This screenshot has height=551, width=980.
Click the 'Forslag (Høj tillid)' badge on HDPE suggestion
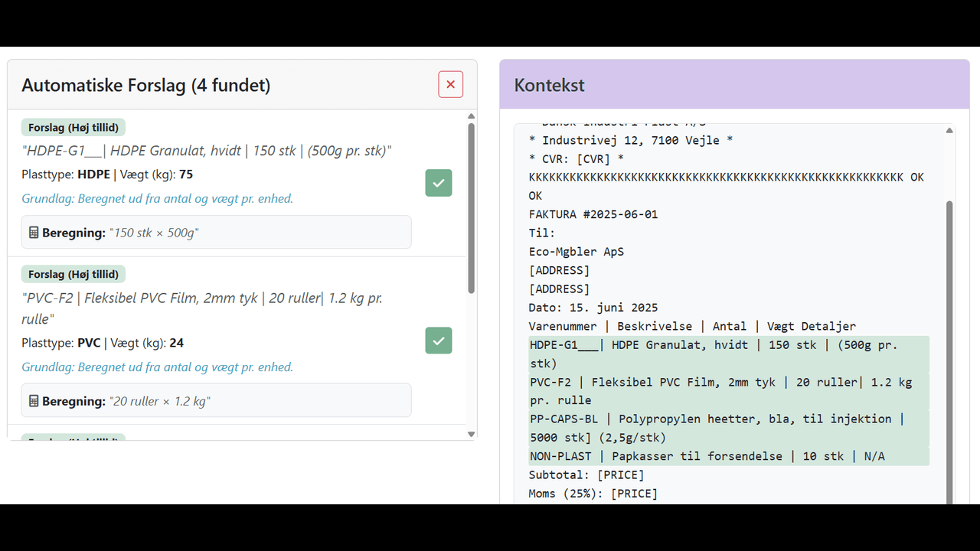pos(73,127)
